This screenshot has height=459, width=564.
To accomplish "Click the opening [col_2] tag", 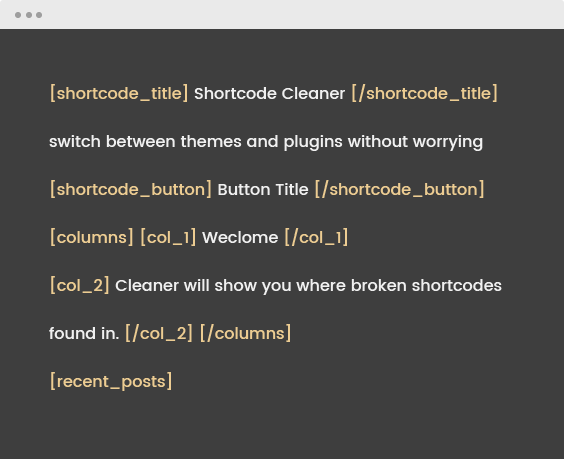I will (x=79, y=286).
